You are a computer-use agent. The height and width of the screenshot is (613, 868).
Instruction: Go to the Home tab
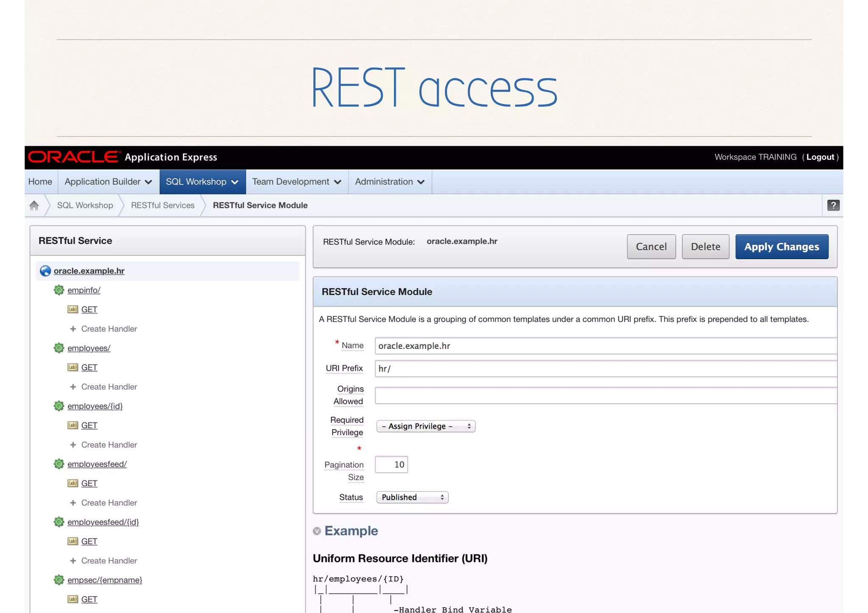coord(40,182)
